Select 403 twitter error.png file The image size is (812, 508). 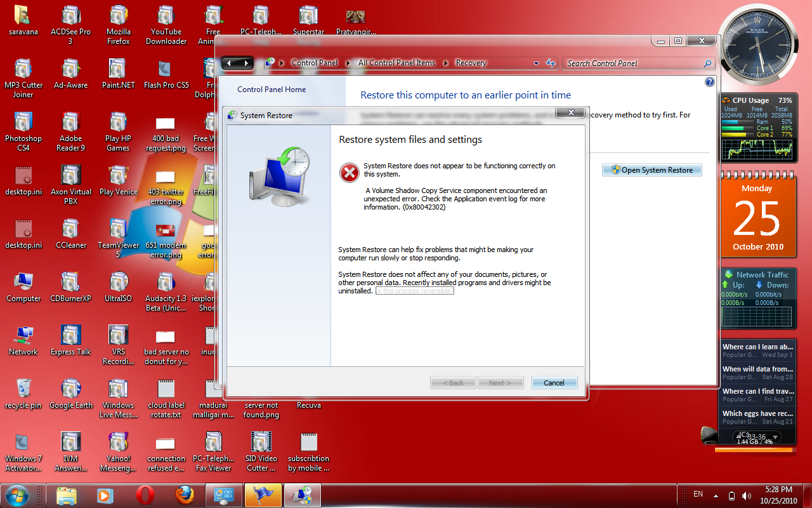click(166, 187)
